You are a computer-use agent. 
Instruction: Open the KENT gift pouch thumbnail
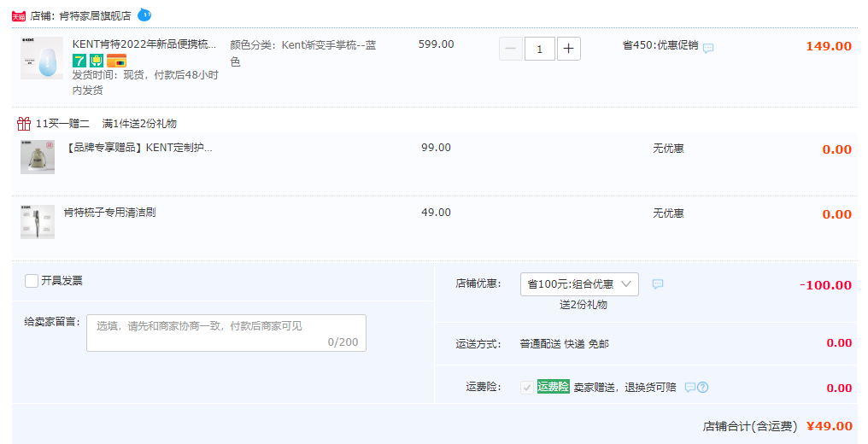38,157
